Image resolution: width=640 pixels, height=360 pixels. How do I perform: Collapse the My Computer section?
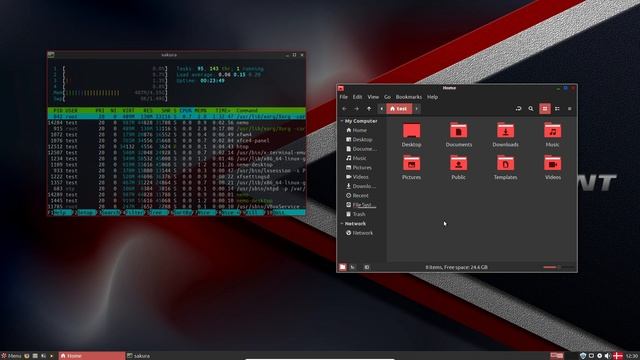(342, 121)
